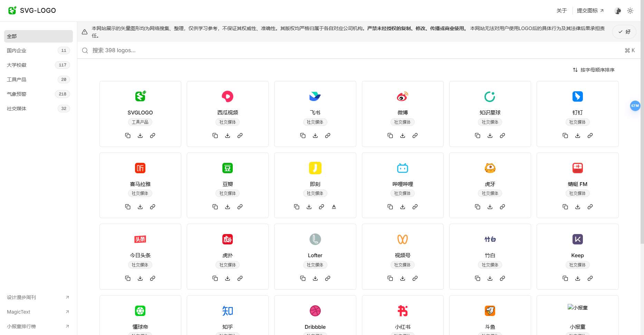The height and width of the screenshot is (335, 644).
Task: Dismiss the notice with 好 button
Action: 624,32
